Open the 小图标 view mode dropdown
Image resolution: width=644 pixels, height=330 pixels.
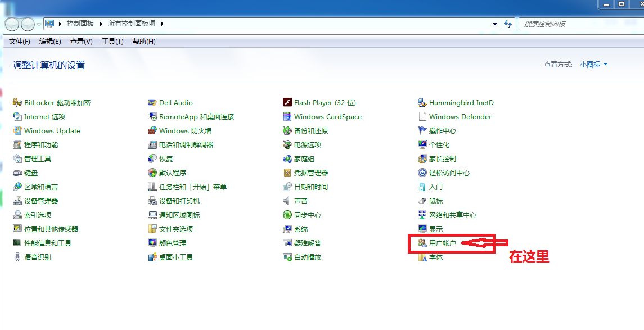click(x=593, y=65)
